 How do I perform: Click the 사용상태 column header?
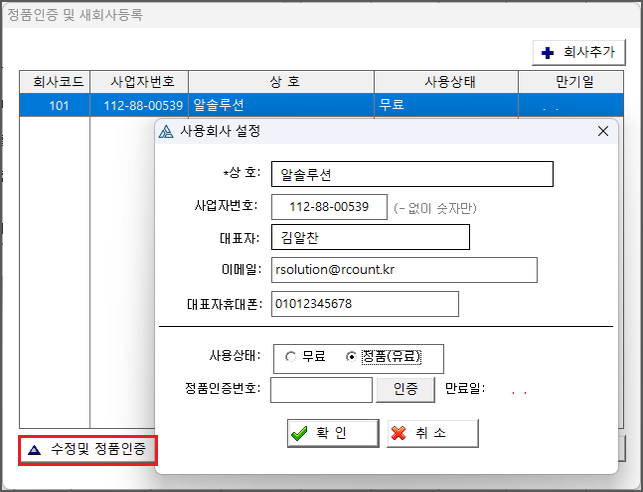(x=447, y=82)
